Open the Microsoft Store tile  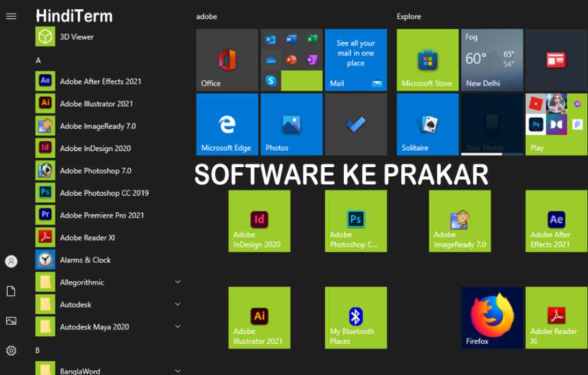click(x=427, y=60)
